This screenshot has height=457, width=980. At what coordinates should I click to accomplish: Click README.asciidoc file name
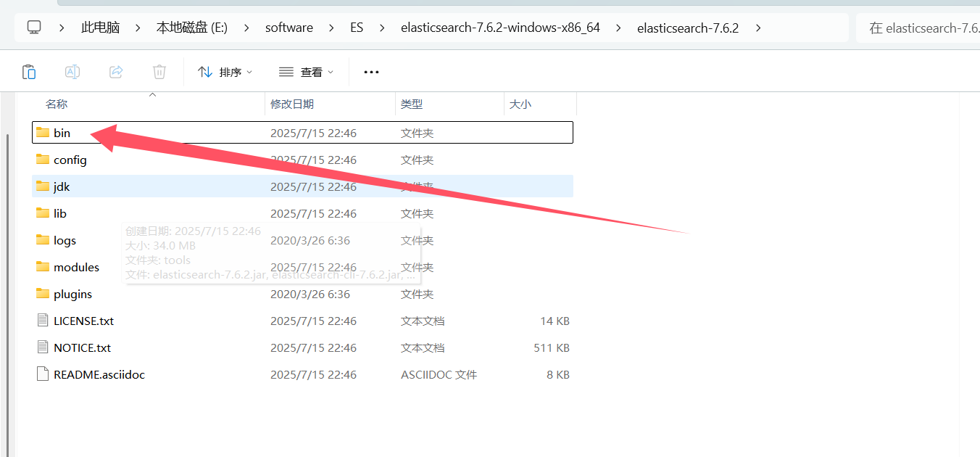99,374
